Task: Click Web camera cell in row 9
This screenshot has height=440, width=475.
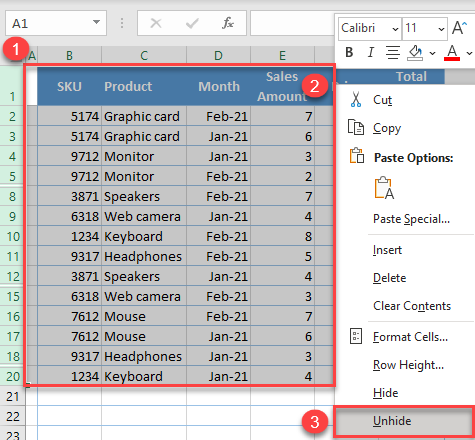Action: (144, 216)
